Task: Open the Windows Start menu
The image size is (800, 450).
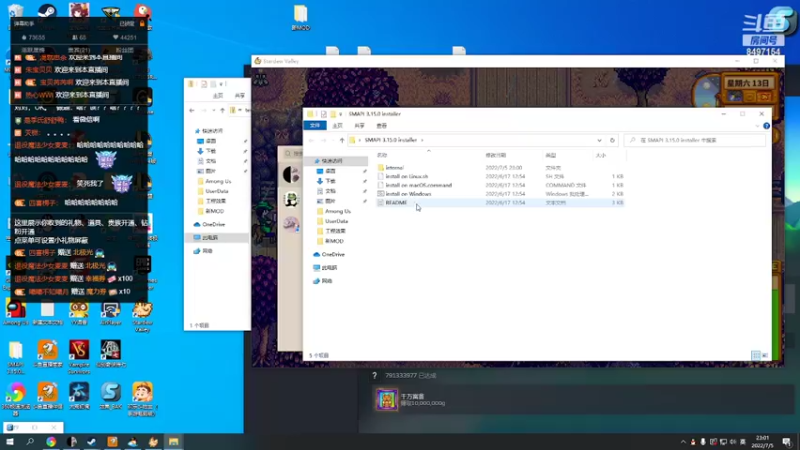Action: 10,442
